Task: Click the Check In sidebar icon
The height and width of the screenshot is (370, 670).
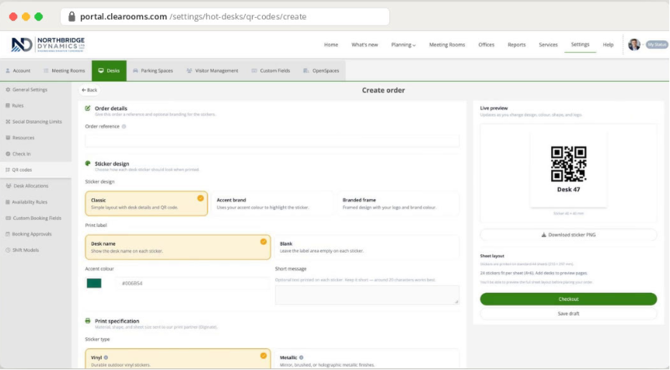Action: [x=8, y=154]
